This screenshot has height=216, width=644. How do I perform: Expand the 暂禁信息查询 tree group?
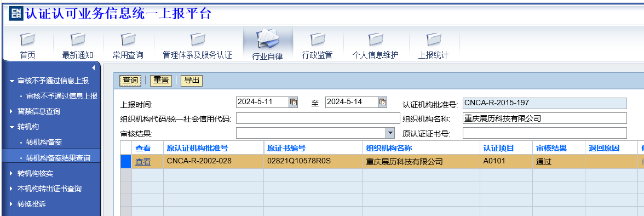(12, 111)
